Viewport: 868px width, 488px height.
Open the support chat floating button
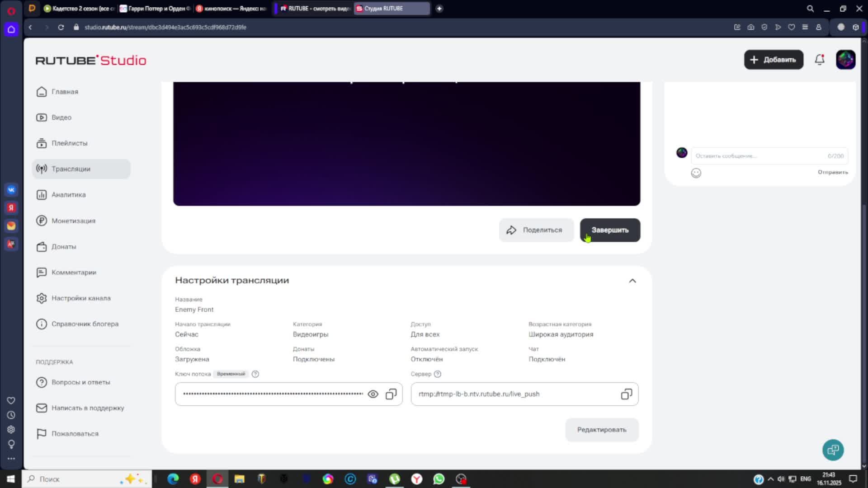click(833, 450)
